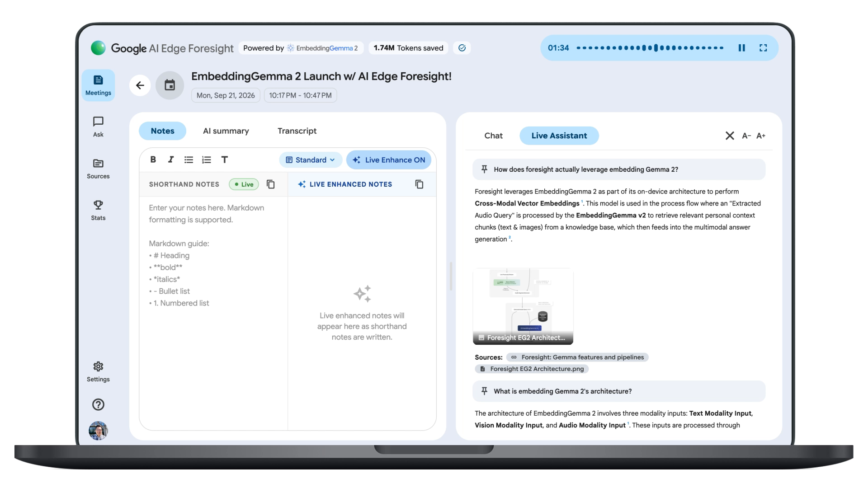
Task: Open the Meetings sidebar section
Action: [x=98, y=85]
